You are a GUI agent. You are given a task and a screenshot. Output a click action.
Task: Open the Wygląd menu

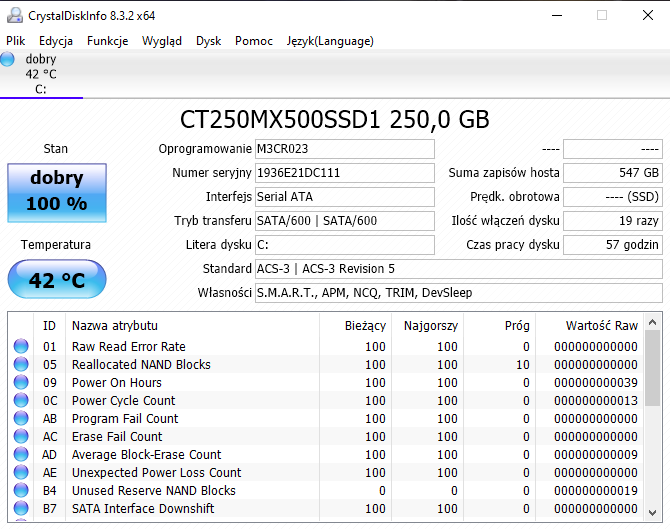pos(162,41)
